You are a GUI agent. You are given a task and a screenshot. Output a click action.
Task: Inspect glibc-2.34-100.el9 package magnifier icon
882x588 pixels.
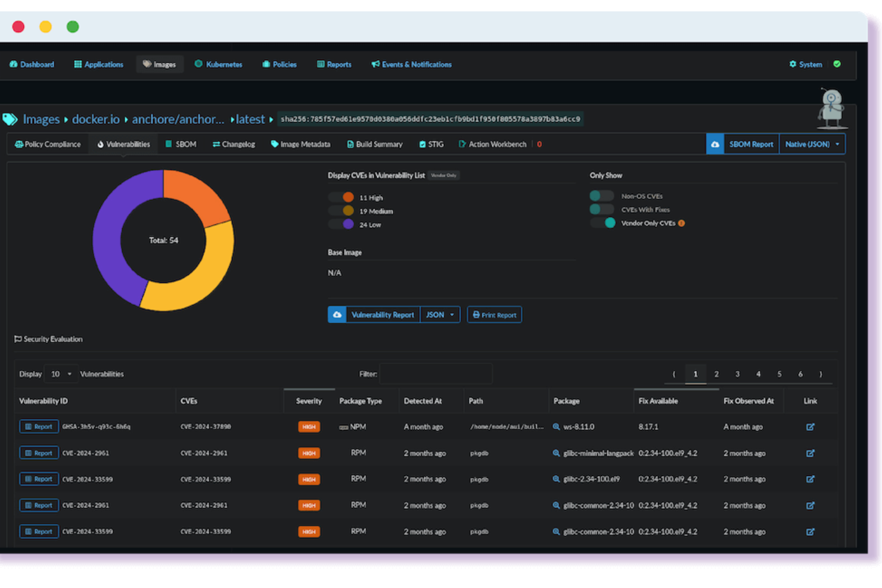click(556, 479)
